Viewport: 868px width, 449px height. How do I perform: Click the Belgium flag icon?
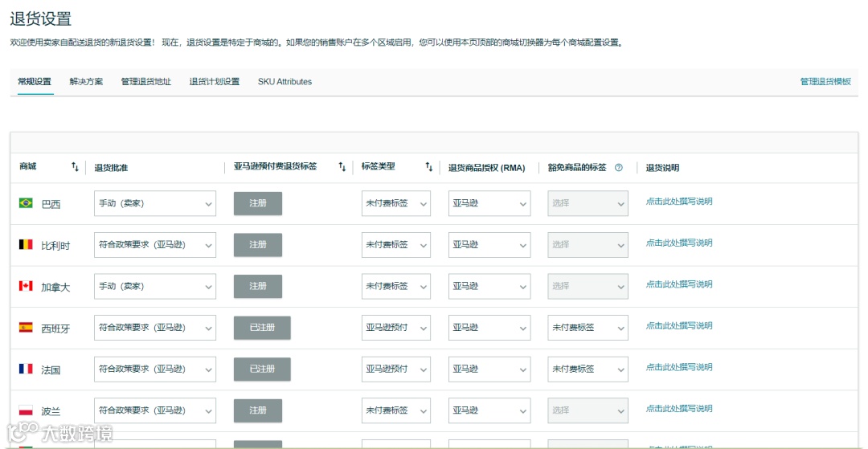pos(26,244)
